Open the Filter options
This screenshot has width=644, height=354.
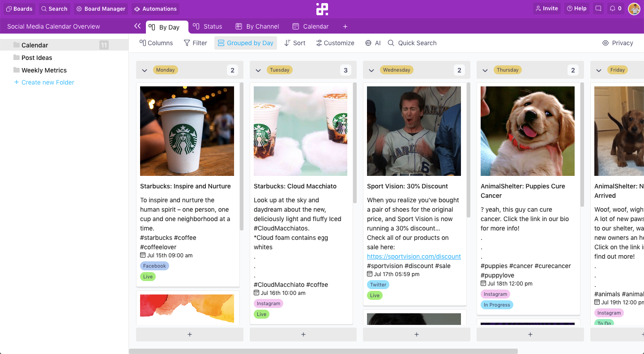point(196,43)
